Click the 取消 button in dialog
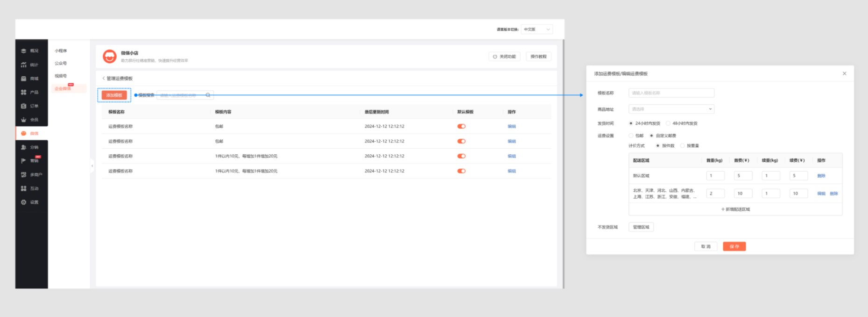 click(706, 246)
